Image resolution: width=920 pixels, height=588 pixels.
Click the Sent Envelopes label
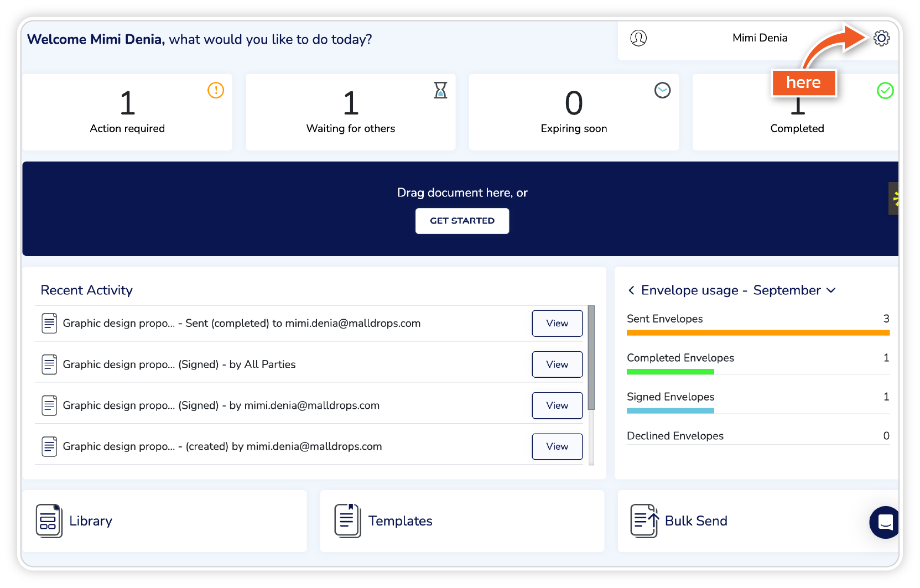click(664, 319)
